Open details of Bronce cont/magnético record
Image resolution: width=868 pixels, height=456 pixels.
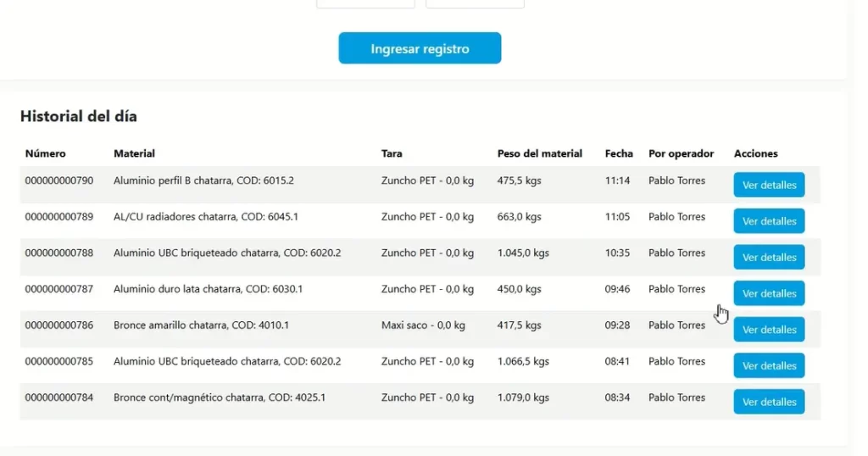coord(769,402)
